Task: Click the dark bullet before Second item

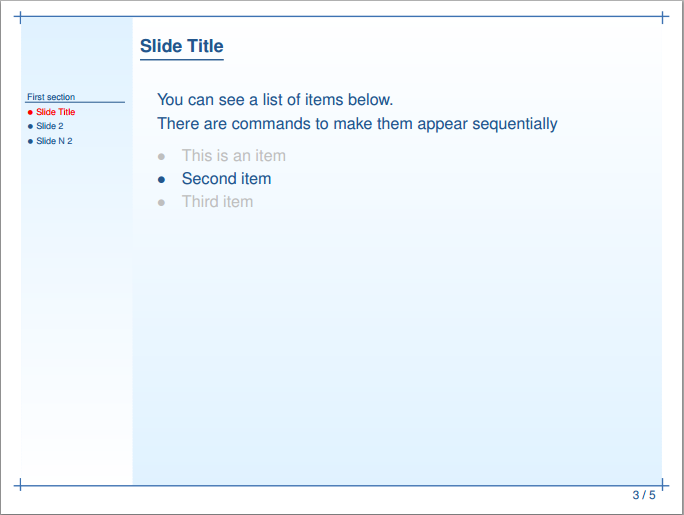Action: click(x=162, y=179)
